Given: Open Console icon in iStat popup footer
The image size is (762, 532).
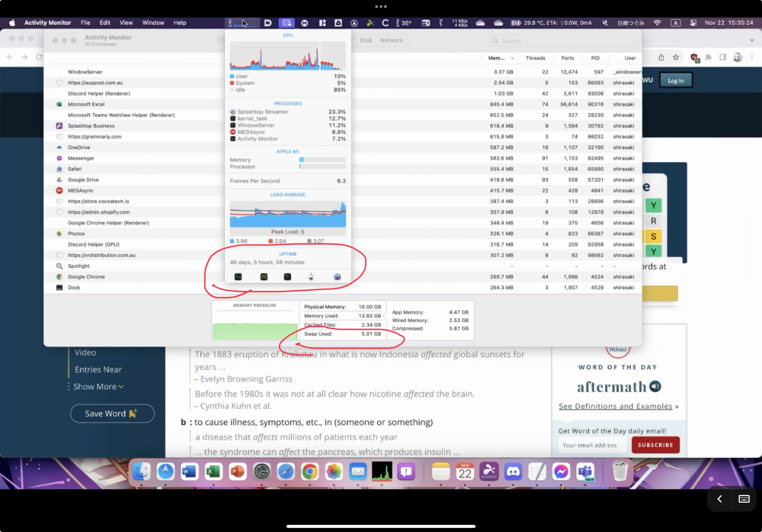Looking at the screenshot, I should tap(264, 277).
